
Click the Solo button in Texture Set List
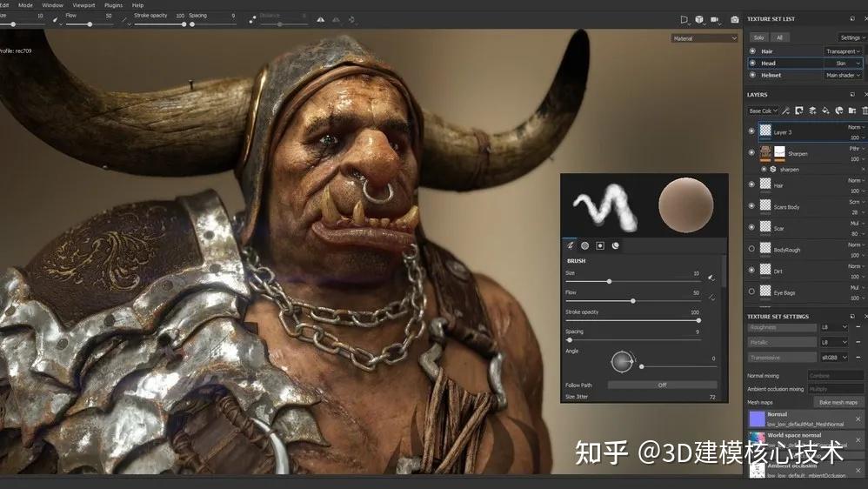(x=758, y=37)
